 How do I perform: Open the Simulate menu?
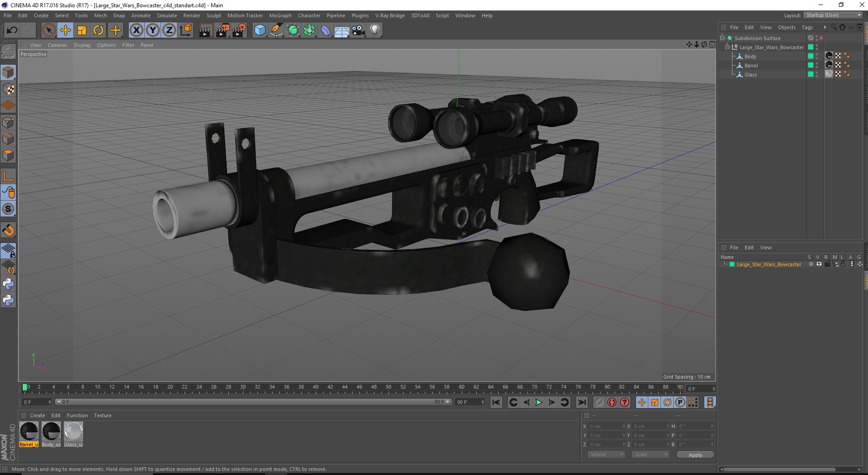pyautogui.click(x=167, y=15)
